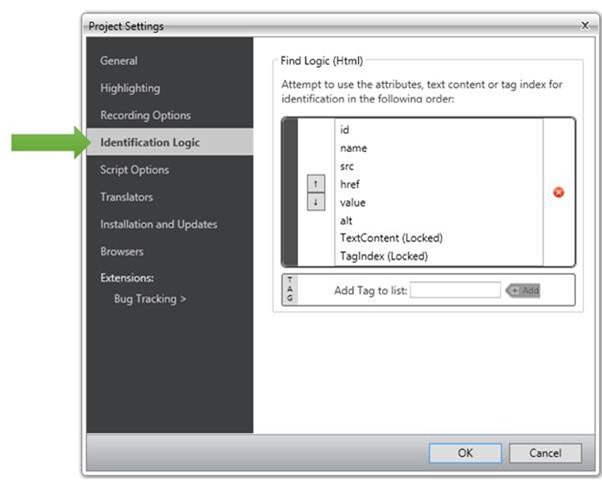Close the Project Settings dialog
602x481 pixels.
click(x=584, y=25)
